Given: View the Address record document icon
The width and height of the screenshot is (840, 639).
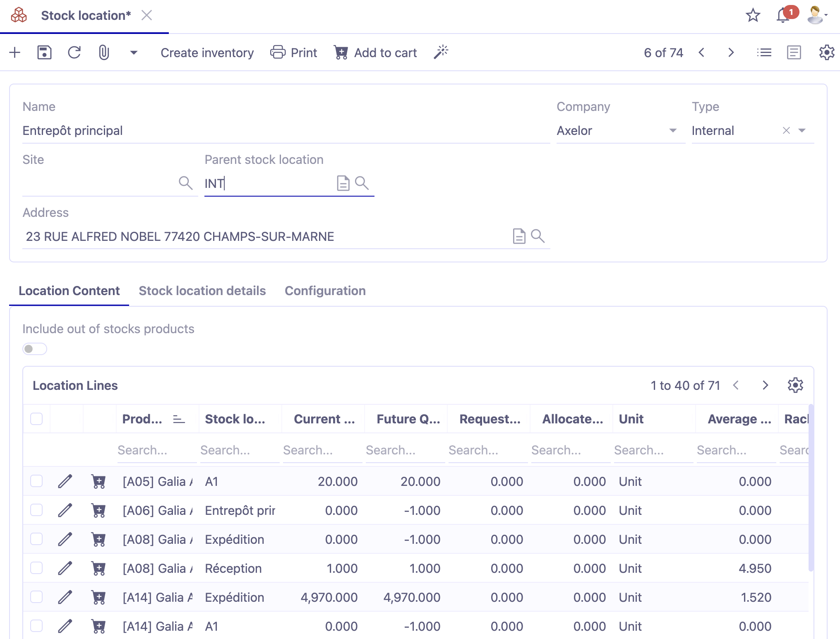Looking at the screenshot, I should pyautogui.click(x=519, y=236).
